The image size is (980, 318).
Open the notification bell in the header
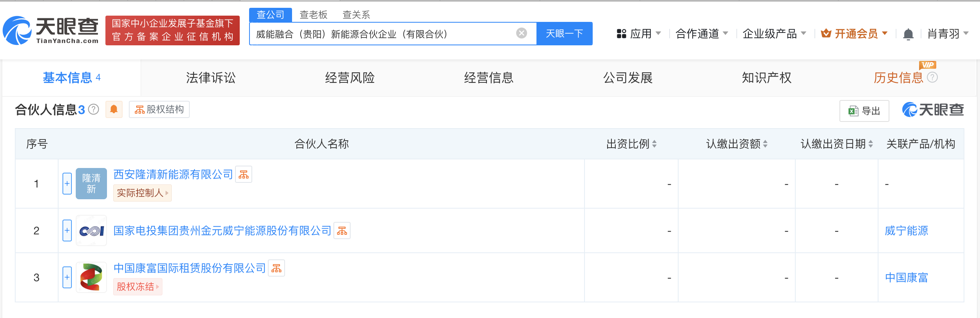point(908,34)
